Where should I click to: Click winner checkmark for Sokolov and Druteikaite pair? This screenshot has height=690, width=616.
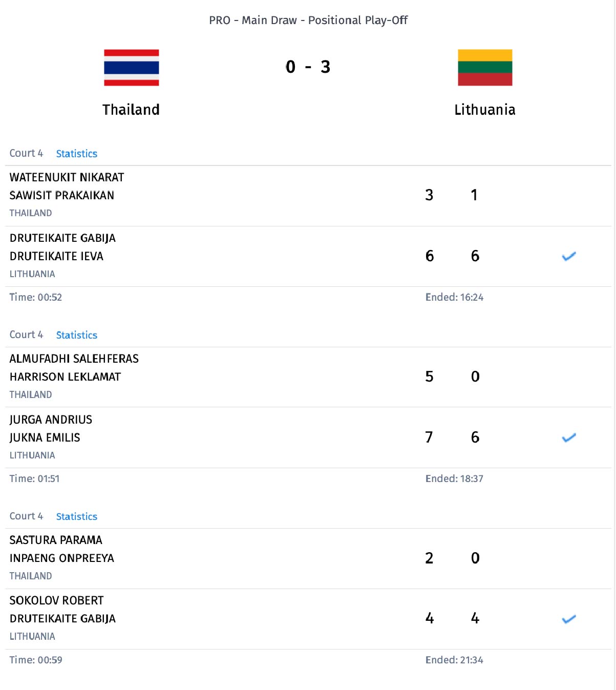569,619
